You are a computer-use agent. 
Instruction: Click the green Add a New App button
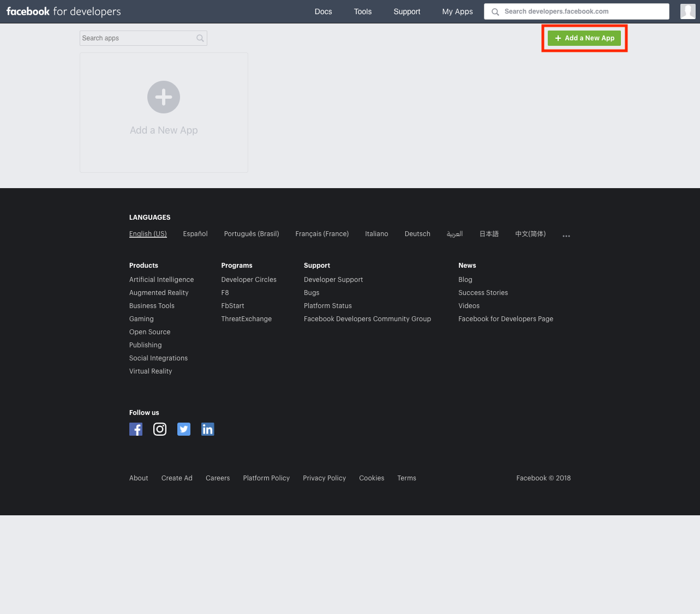[584, 38]
